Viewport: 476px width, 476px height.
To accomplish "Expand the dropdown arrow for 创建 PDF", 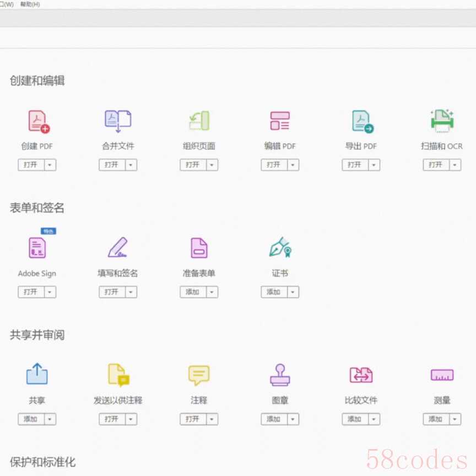I will pos(50,165).
